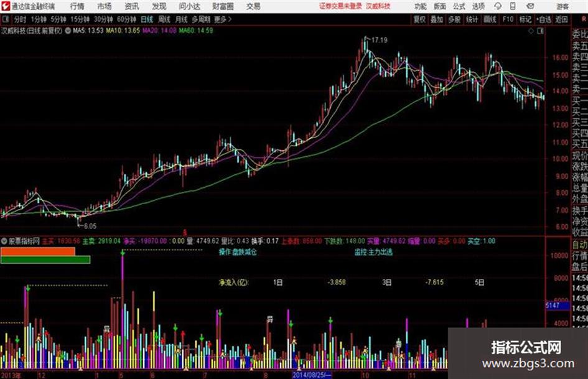Toggle the side panel icon near chart corner

[x=540, y=31]
